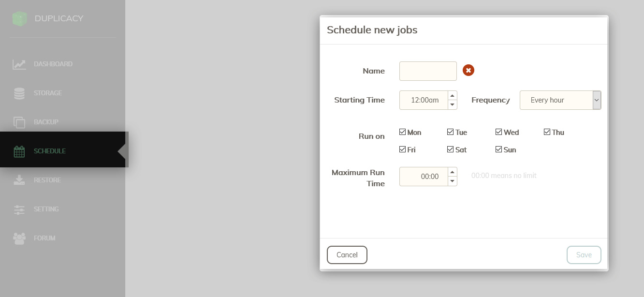Viewport: 644px width, 297px height.
Task: Toggle the Wed checkbox off
Action: pos(498,132)
